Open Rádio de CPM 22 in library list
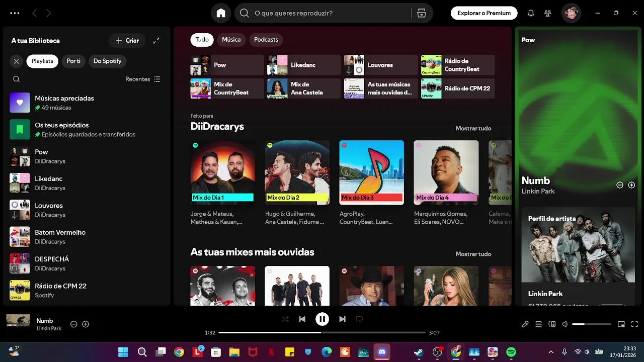 tap(86, 290)
